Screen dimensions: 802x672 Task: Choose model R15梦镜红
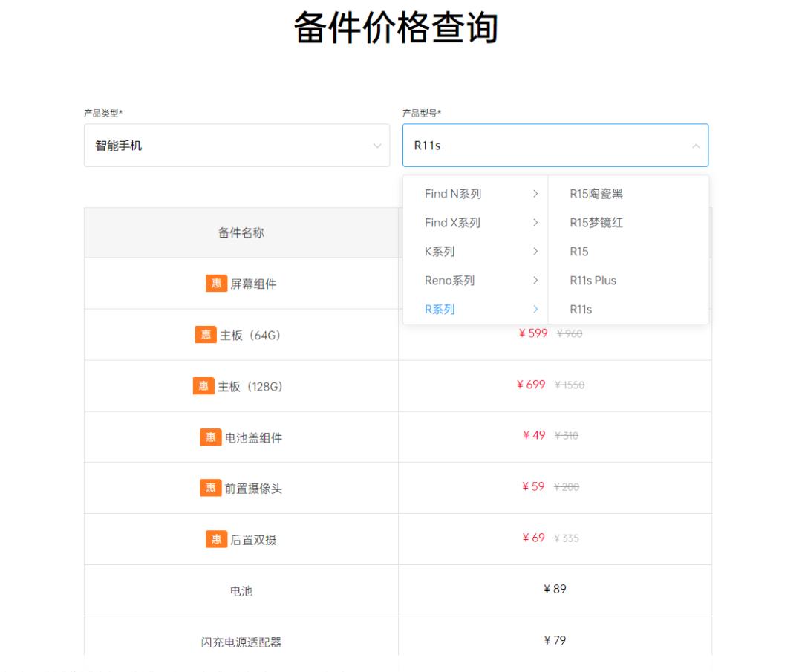pos(596,223)
